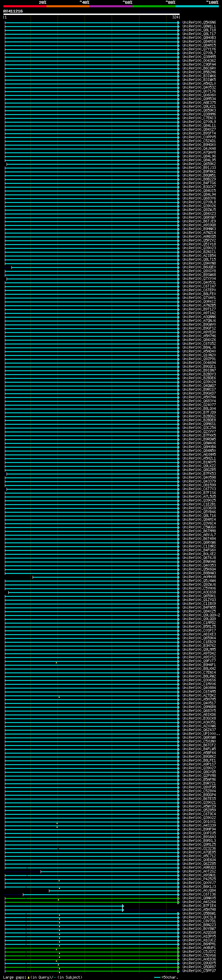The image size is (222, 980).
Task: Open hit UniRef100_A5H2L1
Action: click(199, 458)
